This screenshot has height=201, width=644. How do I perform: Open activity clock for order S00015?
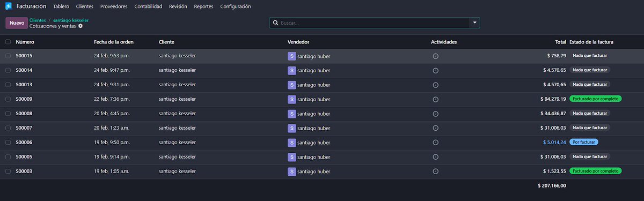pos(435,56)
